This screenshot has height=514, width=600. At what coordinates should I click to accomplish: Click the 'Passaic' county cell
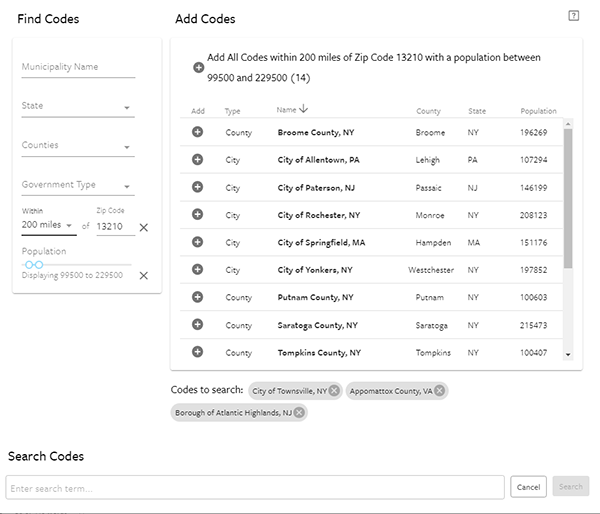[x=429, y=188]
